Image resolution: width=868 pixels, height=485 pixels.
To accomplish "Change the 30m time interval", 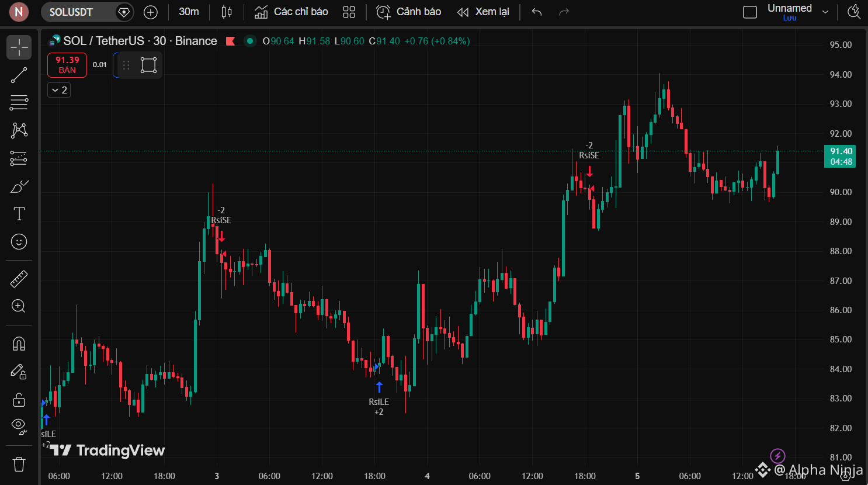I will [189, 12].
